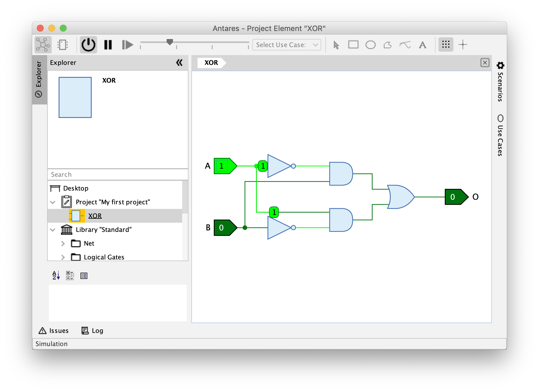
Task: Select the Logical Gates folder label
Action: pyautogui.click(x=104, y=257)
